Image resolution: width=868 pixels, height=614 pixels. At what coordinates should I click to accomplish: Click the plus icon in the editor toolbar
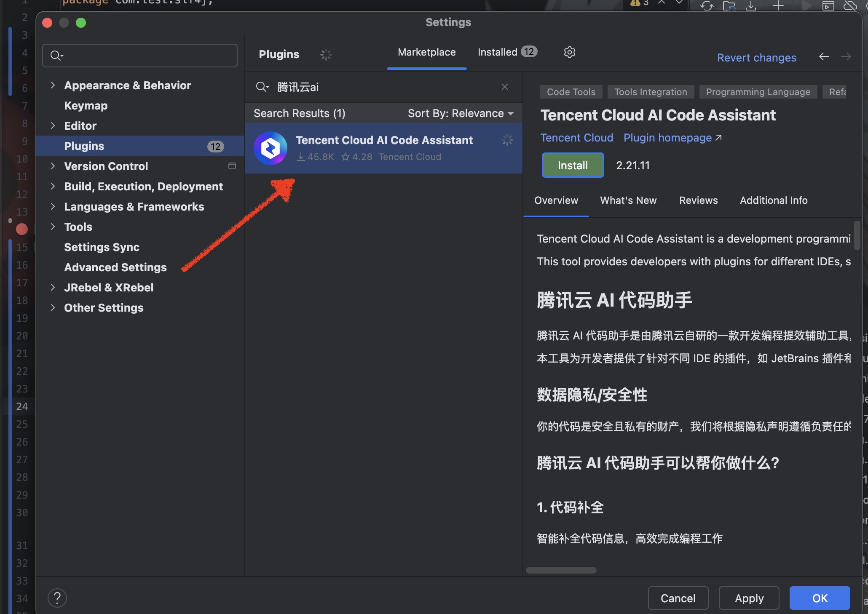tap(778, 5)
